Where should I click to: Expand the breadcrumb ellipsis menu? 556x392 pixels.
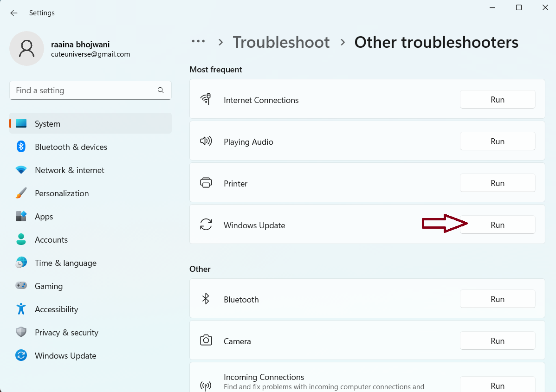[x=198, y=42]
